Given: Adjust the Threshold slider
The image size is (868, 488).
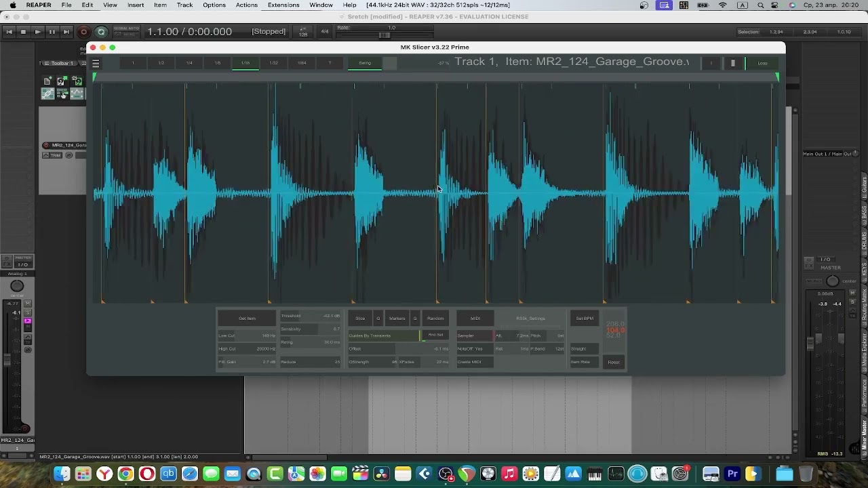Looking at the screenshot, I should coord(311,316).
